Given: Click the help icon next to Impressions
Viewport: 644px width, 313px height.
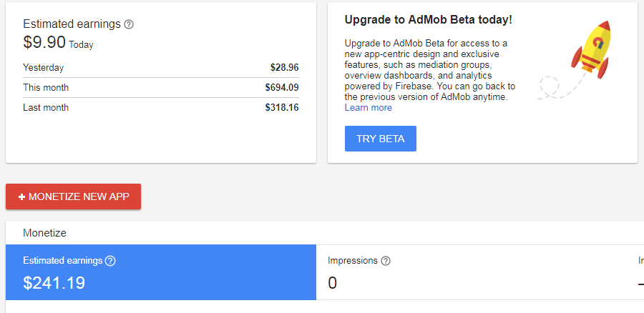Looking at the screenshot, I should click(x=386, y=261).
